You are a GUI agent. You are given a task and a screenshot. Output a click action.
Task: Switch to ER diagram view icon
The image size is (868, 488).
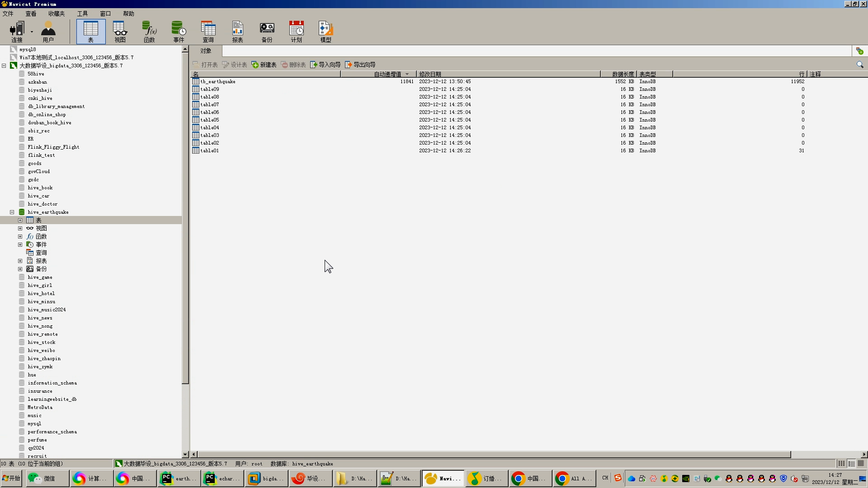(x=861, y=464)
